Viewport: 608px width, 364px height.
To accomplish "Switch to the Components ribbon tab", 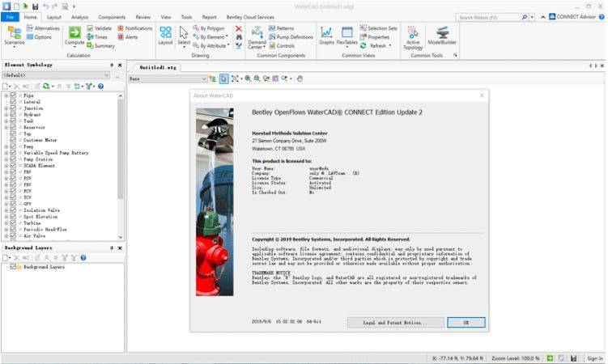I will [x=112, y=17].
